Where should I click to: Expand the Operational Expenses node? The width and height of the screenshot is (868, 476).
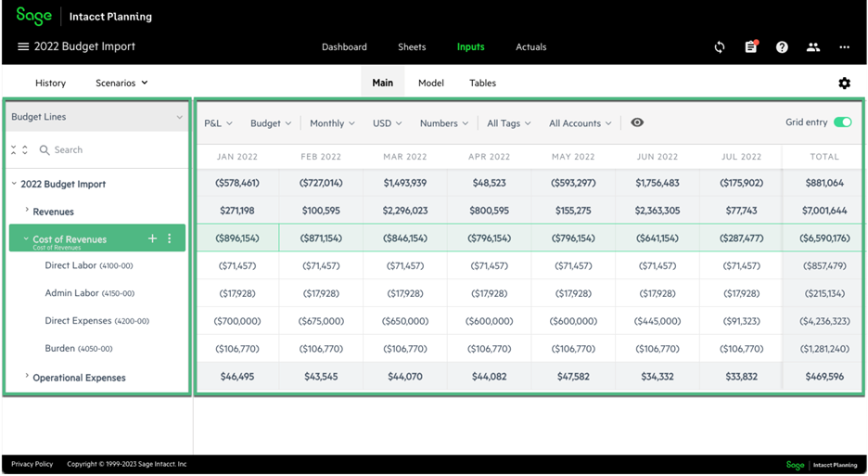click(27, 376)
